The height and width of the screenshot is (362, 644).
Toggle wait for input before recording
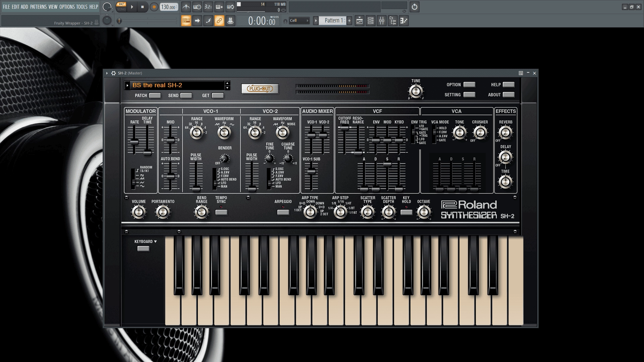[197, 7]
